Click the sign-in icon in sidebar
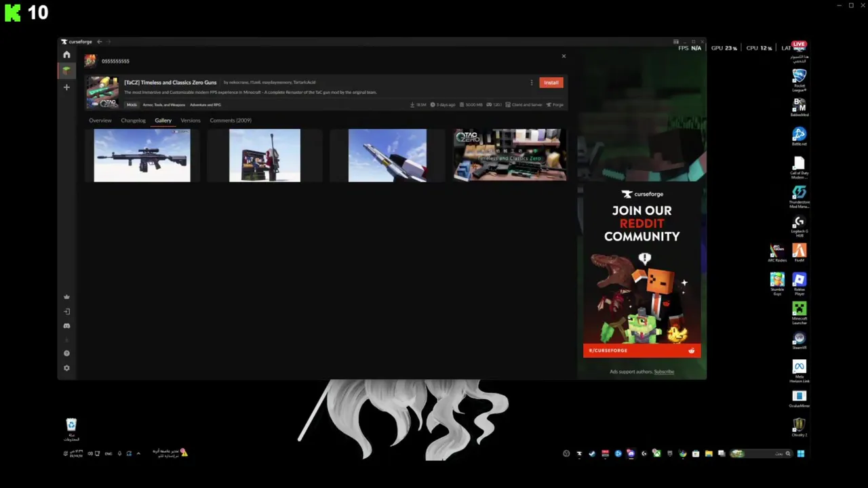The width and height of the screenshot is (868, 488). (66, 311)
